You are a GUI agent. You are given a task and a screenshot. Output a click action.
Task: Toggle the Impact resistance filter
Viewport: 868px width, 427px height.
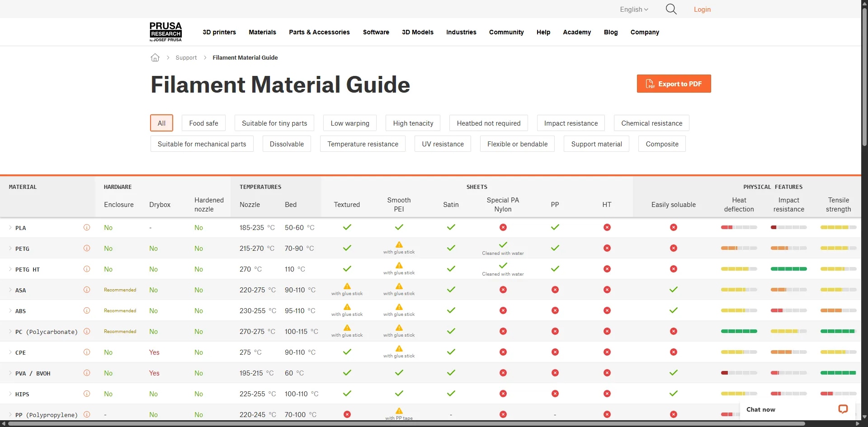(571, 123)
